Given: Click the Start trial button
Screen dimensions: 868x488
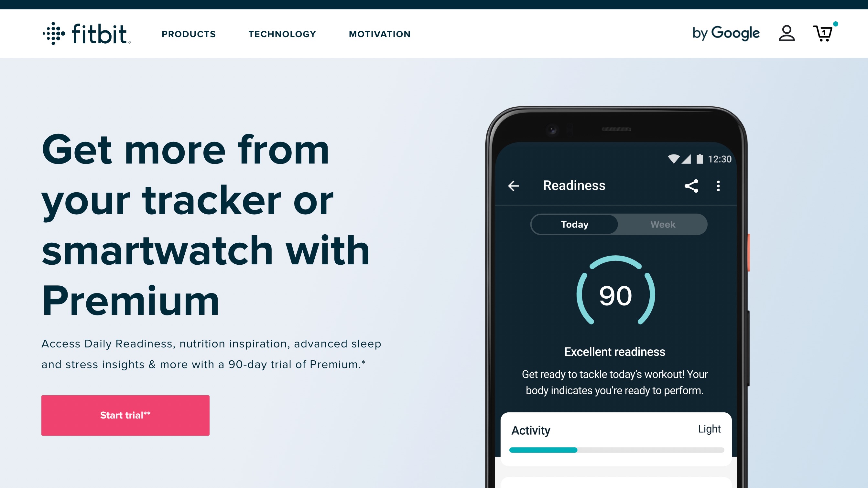Looking at the screenshot, I should (125, 415).
